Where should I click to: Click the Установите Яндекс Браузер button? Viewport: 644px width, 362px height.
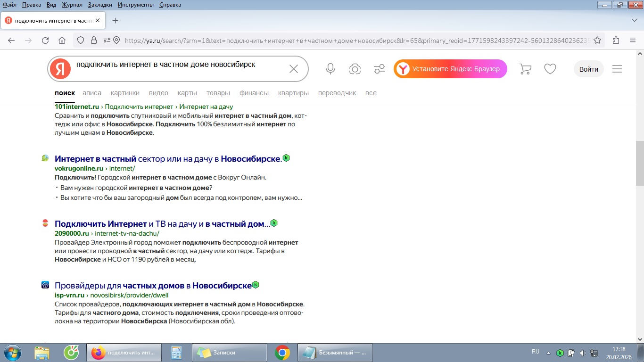point(450,69)
